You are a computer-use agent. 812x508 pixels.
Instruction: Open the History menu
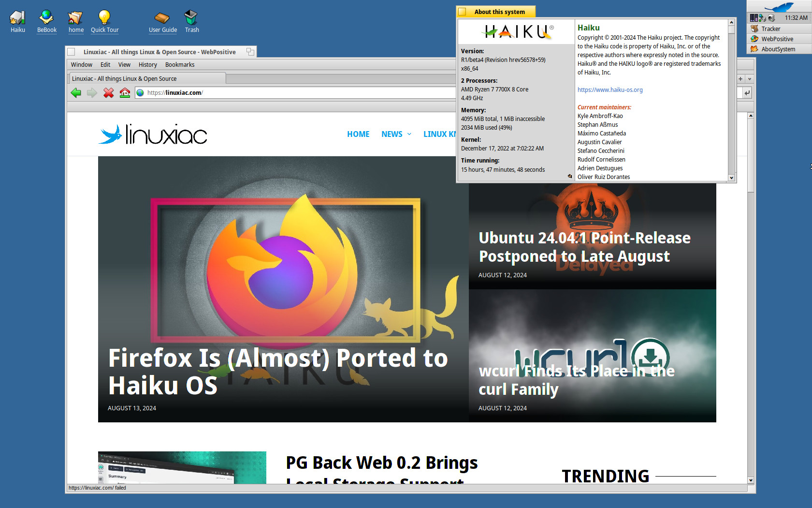tap(147, 65)
